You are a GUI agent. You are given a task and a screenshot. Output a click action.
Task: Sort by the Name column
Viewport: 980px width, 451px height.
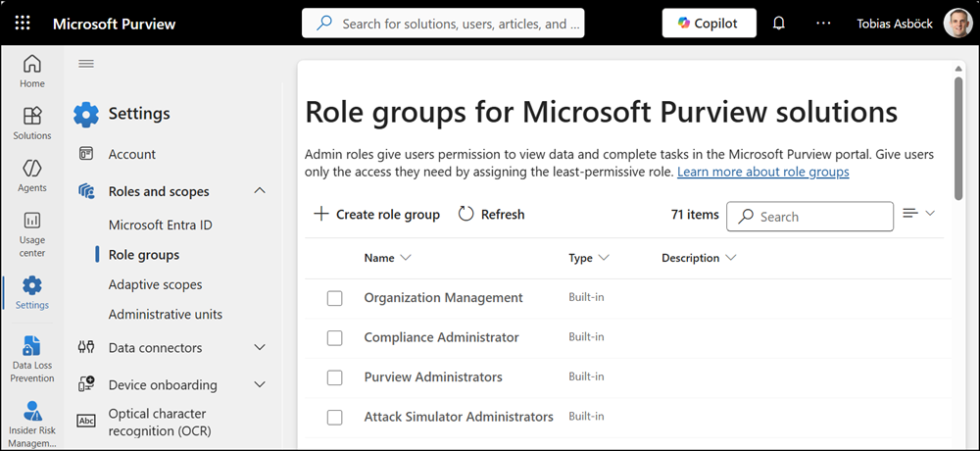tap(387, 258)
